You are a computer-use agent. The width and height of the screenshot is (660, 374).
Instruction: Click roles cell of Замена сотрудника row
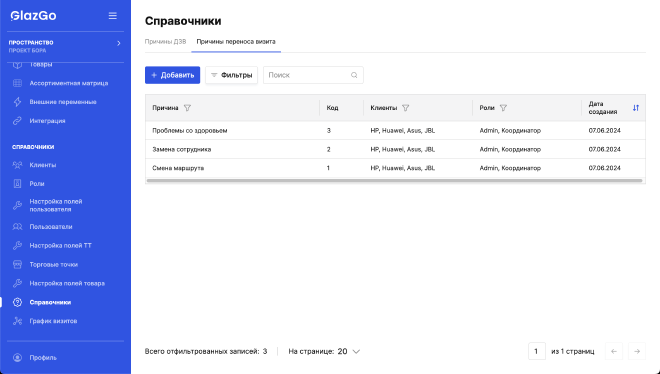tap(510, 149)
